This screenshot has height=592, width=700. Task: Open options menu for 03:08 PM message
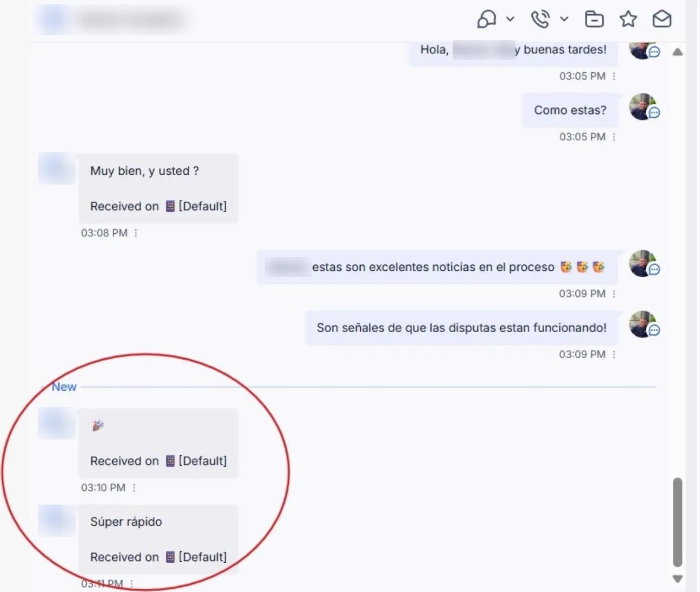(136, 233)
